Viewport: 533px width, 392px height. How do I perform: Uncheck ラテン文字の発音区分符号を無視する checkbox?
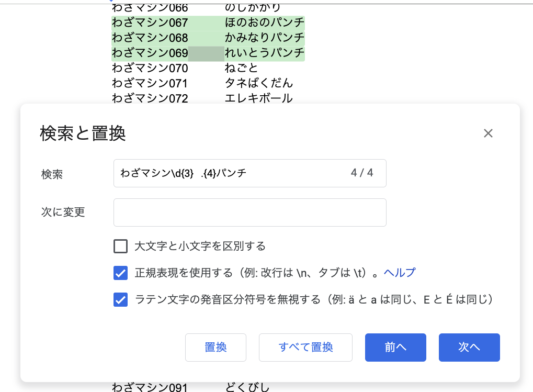point(121,299)
